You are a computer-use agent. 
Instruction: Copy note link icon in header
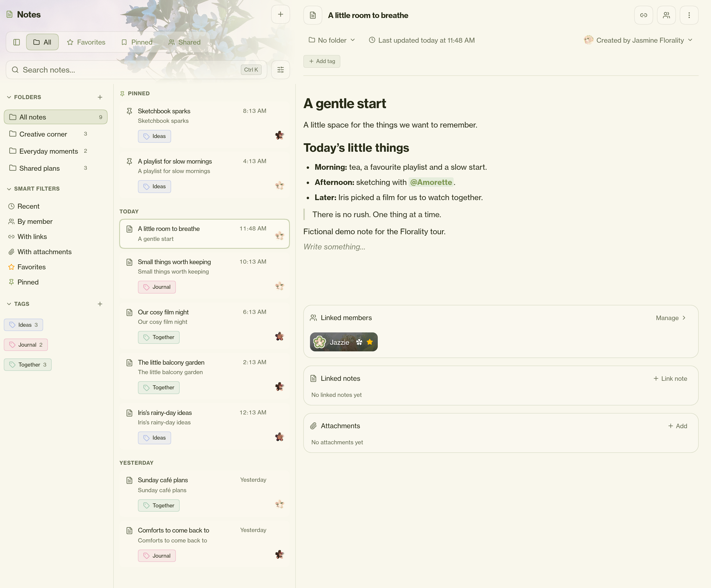pyautogui.click(x=643, y=15)
